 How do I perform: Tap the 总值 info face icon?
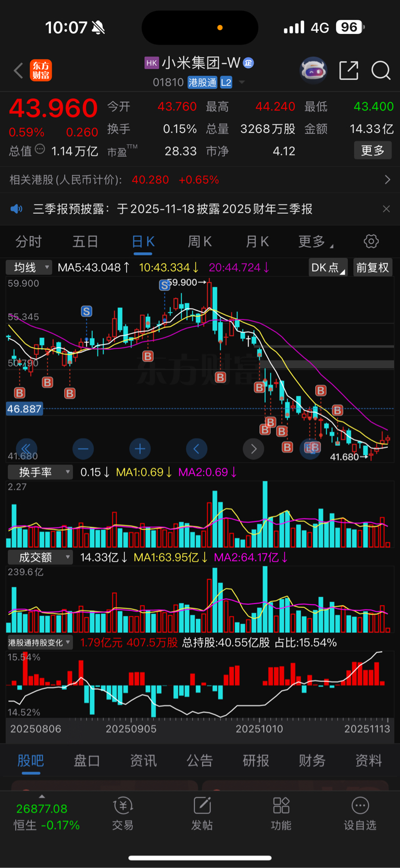(40, 150)
